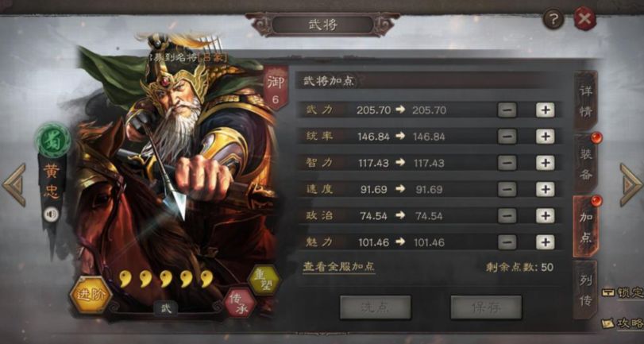Add a point to 政治

click(545, 216)
